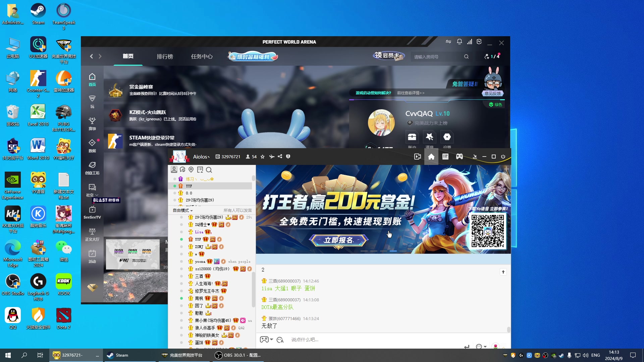
Task: Click the shield report icon in YY header
Action: [x=288, y=157]
